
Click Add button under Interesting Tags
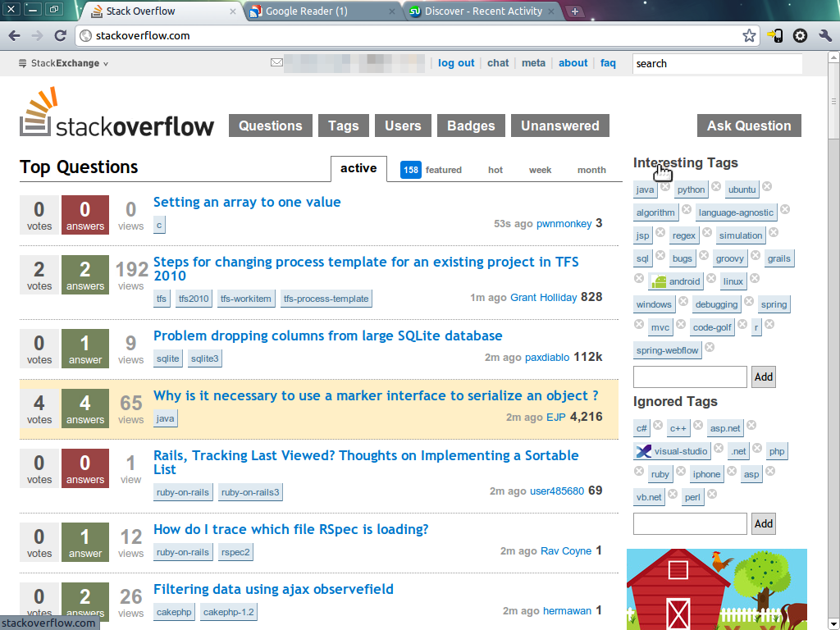pos(764,377)
